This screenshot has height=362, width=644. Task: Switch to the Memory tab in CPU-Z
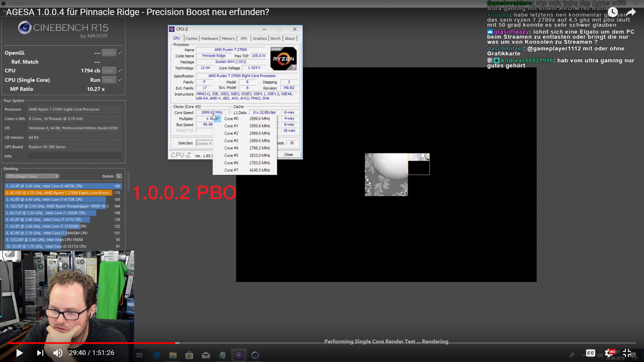coord(228,38)
